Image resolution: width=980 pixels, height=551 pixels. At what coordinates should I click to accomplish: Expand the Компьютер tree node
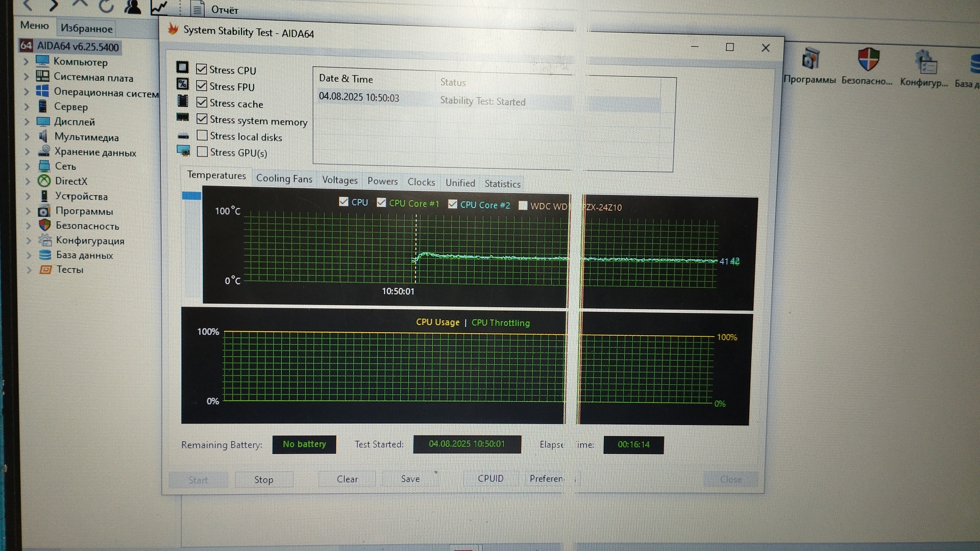point(26,62)
